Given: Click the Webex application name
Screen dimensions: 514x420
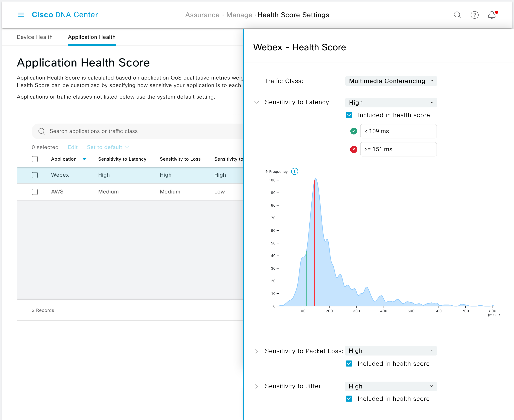Looking at the screenshot, I should 60,175.
